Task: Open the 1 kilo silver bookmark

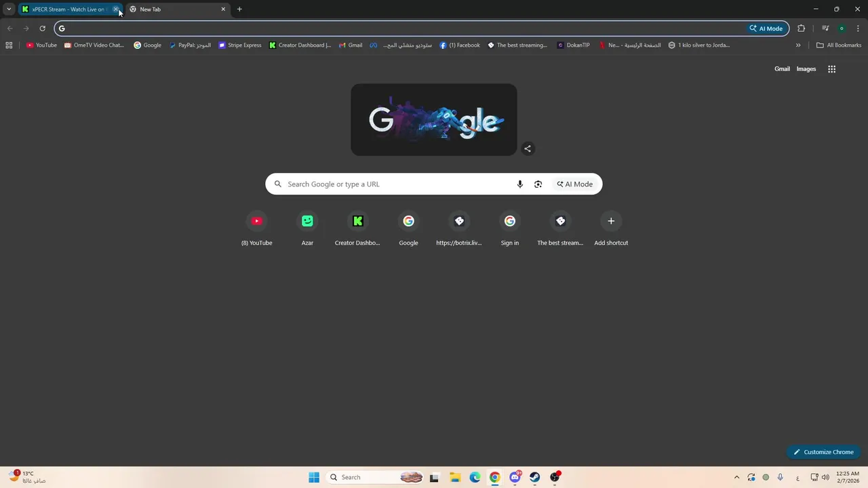Action: [x=699, y=45]
